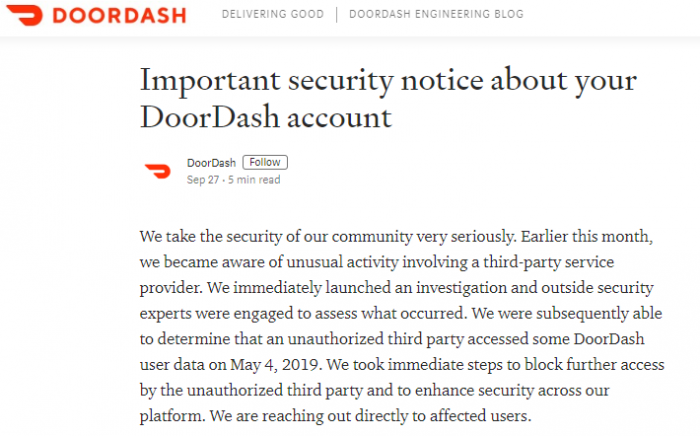Click the "DoorDash account" line of the headline
This screenshot has height=436, width=700.
pyautogui.click(x=266, y=118)
